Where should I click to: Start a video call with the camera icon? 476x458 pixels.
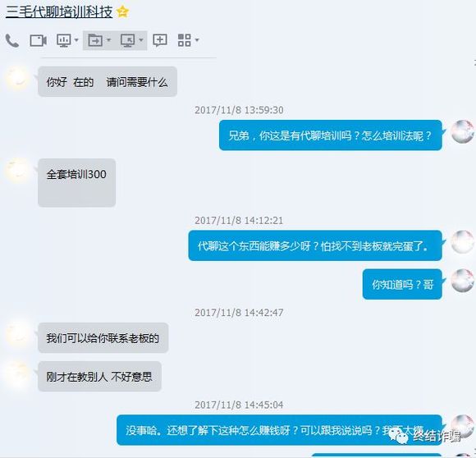coord(39,40)
